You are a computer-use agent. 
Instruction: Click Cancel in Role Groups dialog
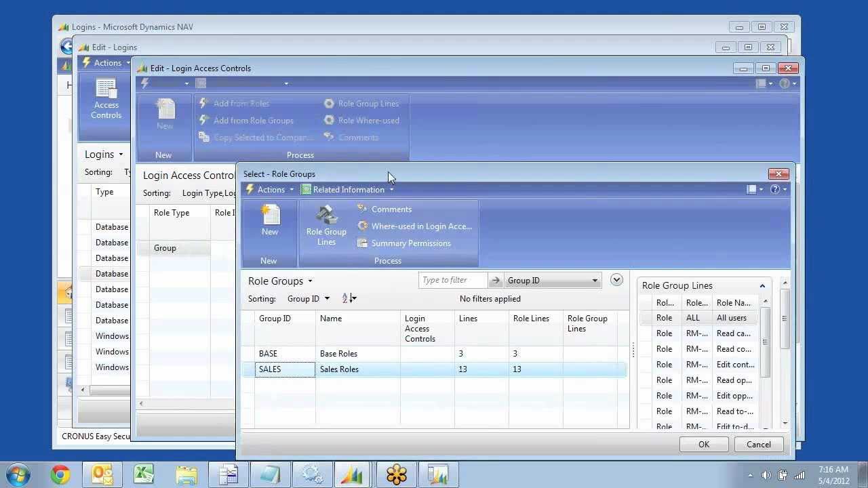pyautogui.click(x=759, y=445)
